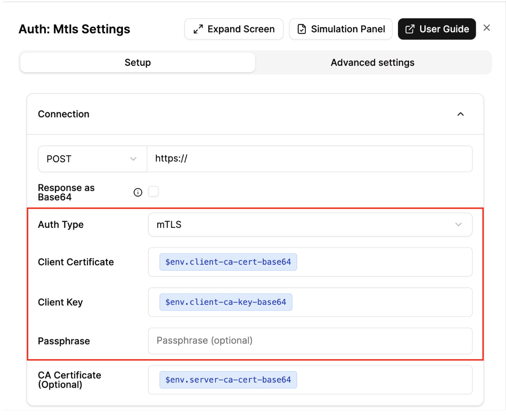Open the Simulation Panel
The width and height of the screenshot is (506, 420).
(341, 29)
